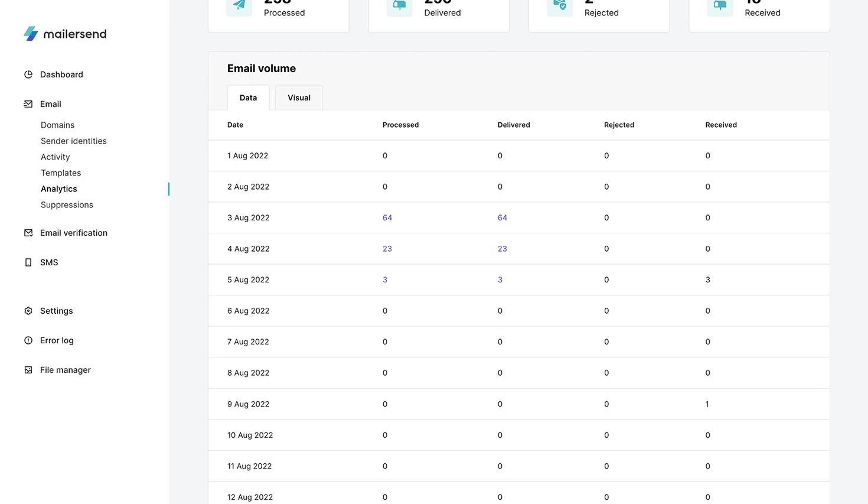Click the Email envelope icon in sidebar
The width and height of the screenshot is (868, 504).
point(28,104)
